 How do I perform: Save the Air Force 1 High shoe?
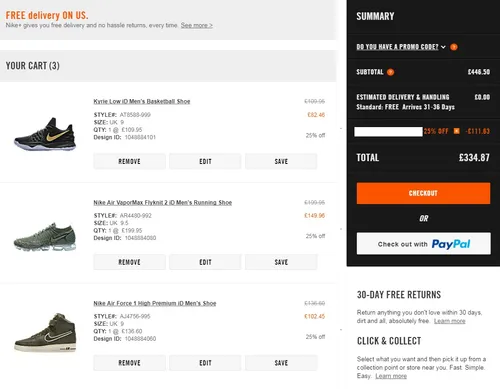click(281, 363)
